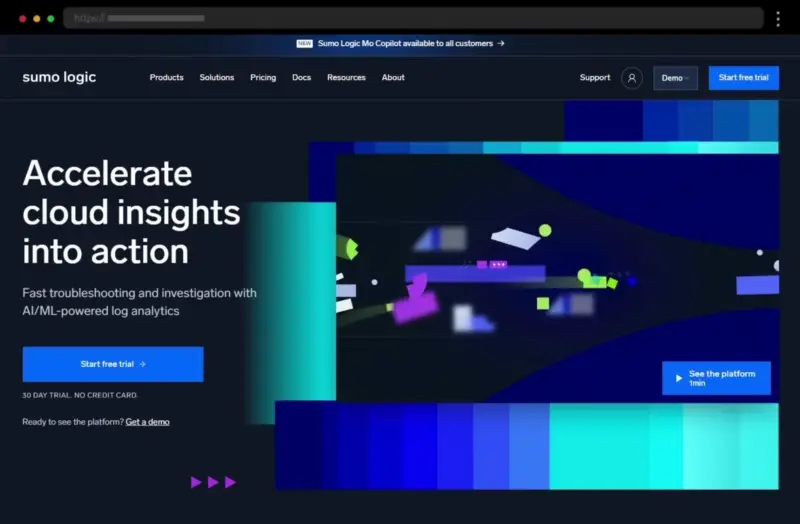Click the NEW badge in announcement banner
800x524 pixels.
coord(304,43)
